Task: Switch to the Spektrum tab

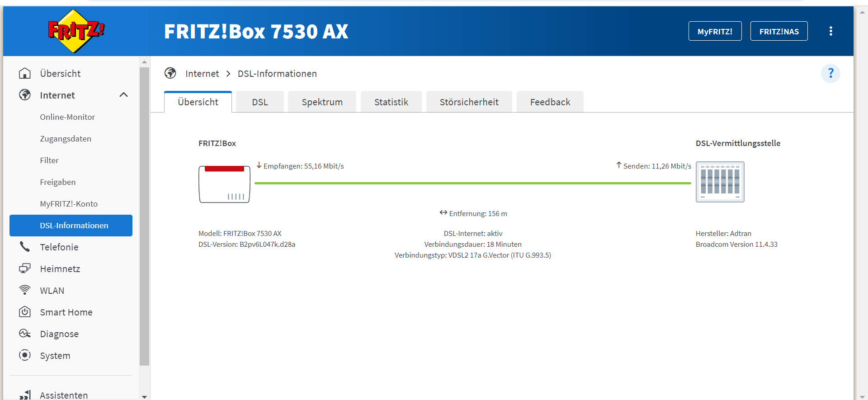Action: click(322, 102)
